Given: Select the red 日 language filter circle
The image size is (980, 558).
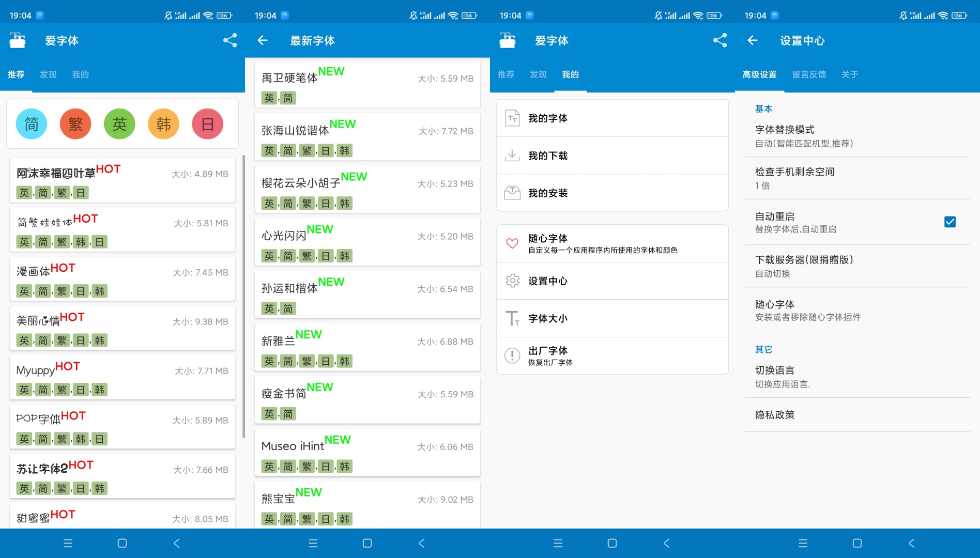Looking at the screenshot, I should pyautogui.click(x=207, y=124).
